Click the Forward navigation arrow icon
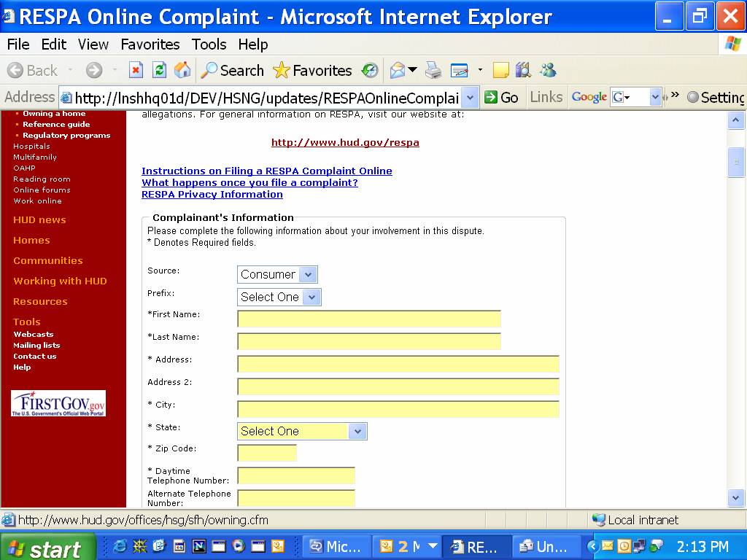747x560 pixels. coord(94,71)
